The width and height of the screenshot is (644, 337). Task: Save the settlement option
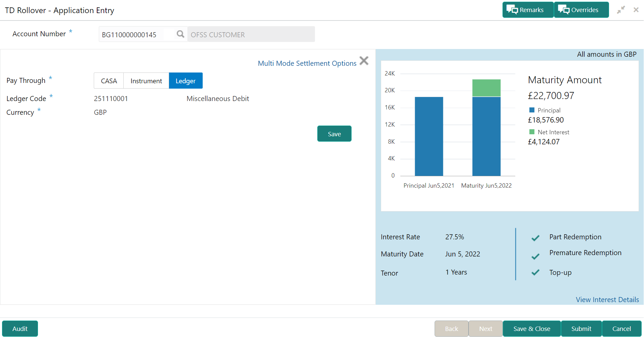click(x=334, y=134)
